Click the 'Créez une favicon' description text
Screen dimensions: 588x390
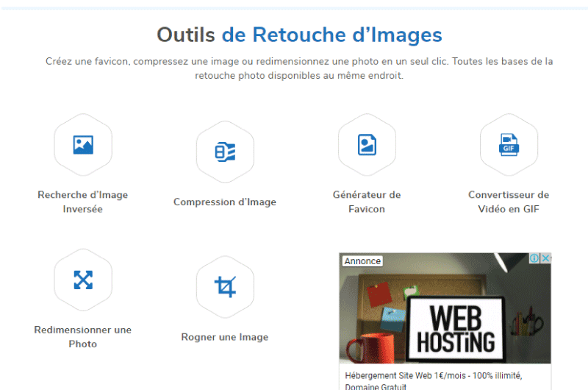pos(299,68)
